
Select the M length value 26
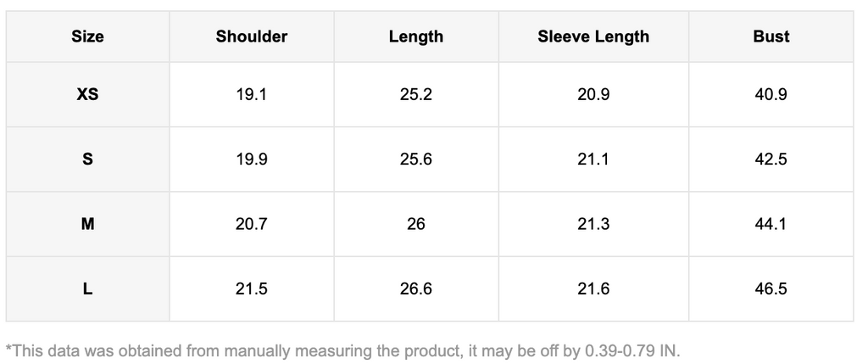(x=415, y=224)
